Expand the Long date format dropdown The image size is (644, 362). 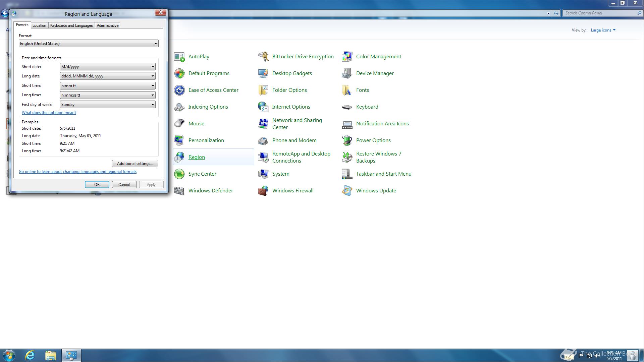click(x=108, y=76)
